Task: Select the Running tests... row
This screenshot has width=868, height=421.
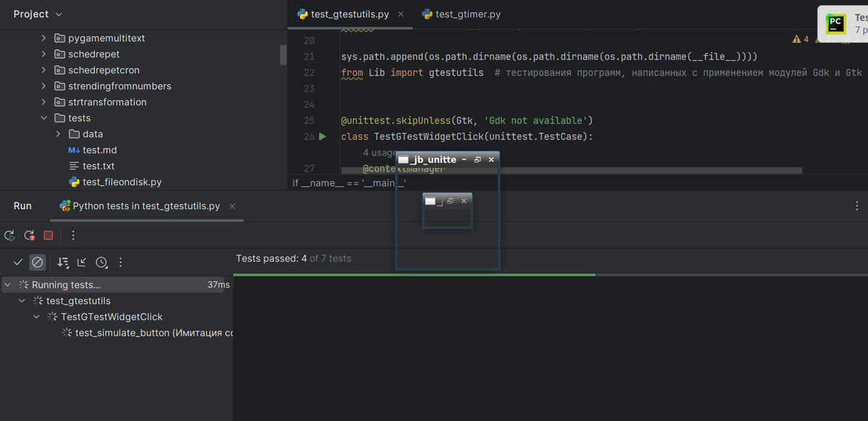Action: tap(116, 285)
